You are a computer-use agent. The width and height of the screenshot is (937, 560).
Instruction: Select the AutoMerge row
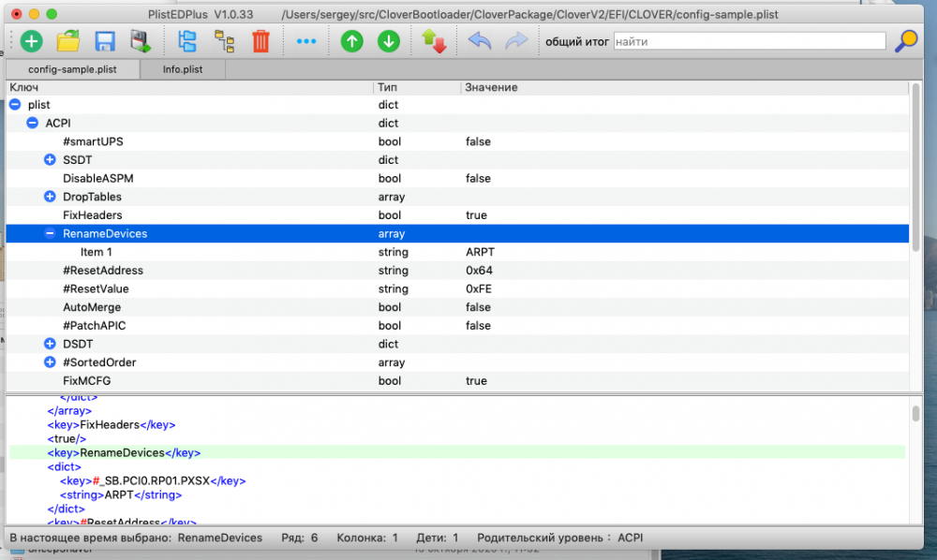click(457, 307)
